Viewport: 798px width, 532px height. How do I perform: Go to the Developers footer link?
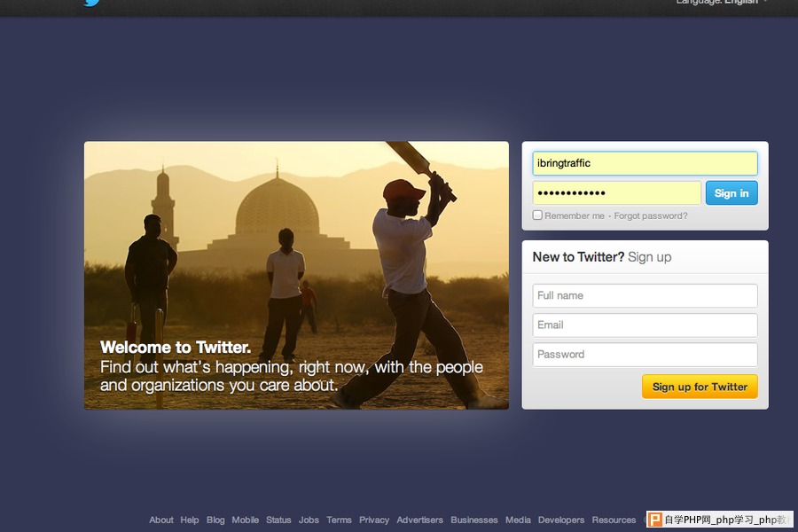tap(561, 520)
